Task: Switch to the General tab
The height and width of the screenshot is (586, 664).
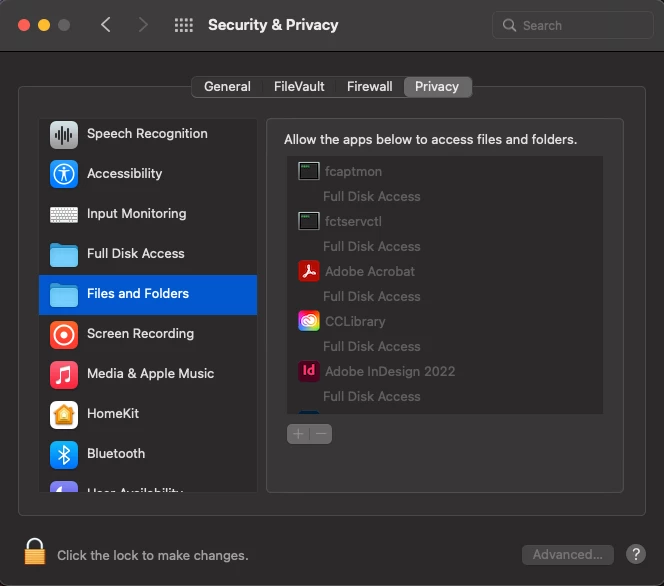Action: tap(227, 87)
